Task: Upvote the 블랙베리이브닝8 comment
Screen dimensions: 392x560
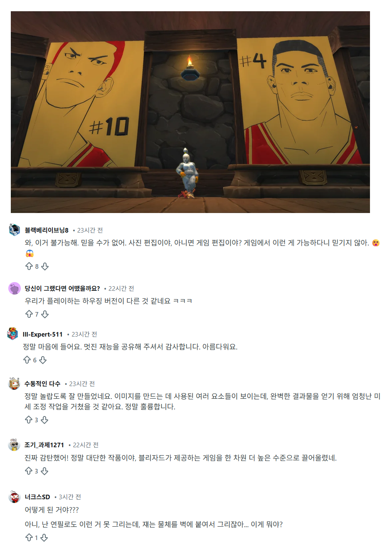Action: [29, 266]
